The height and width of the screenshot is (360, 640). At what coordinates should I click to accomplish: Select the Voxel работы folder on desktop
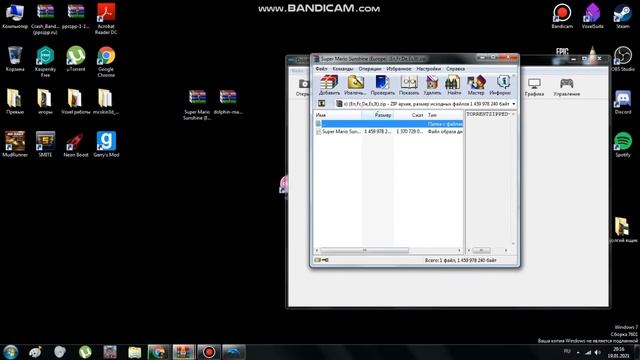76,102
